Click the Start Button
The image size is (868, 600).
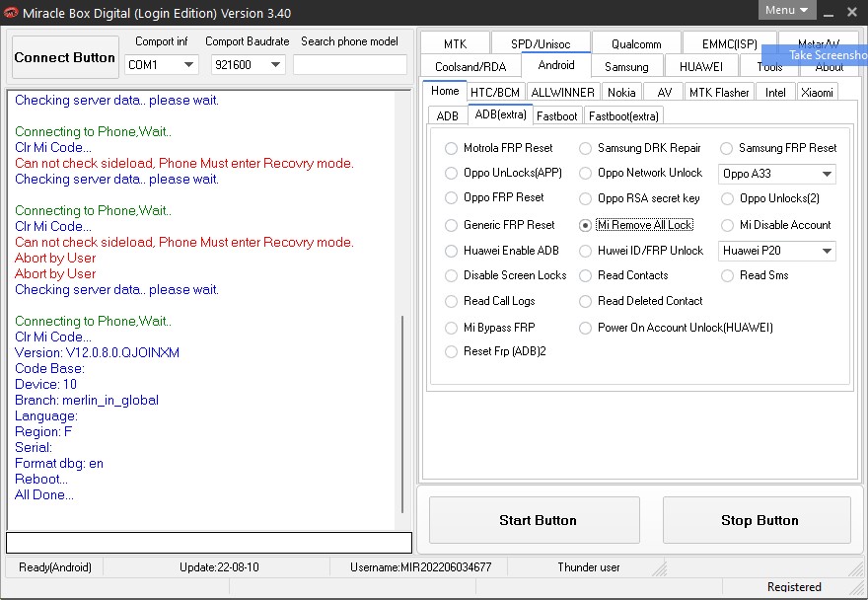535,520
